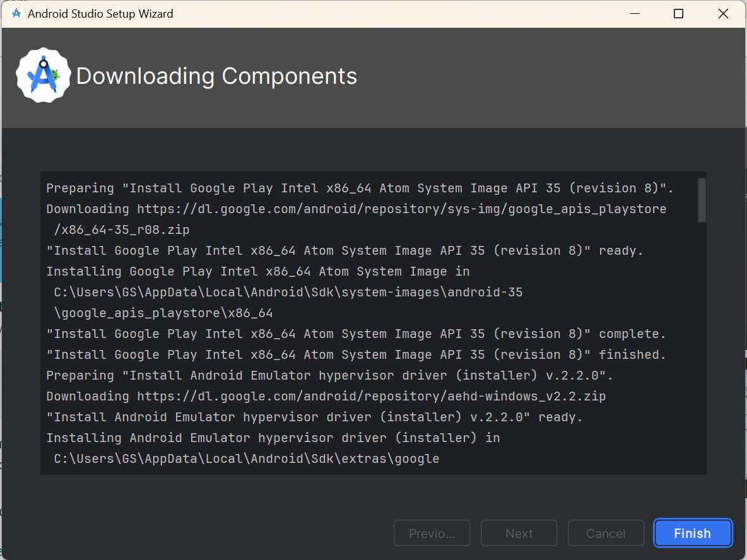This screenshot has width=747, height=560.
Task: Click the Android Studio logo in header
Action: click(x=44, y=75)
